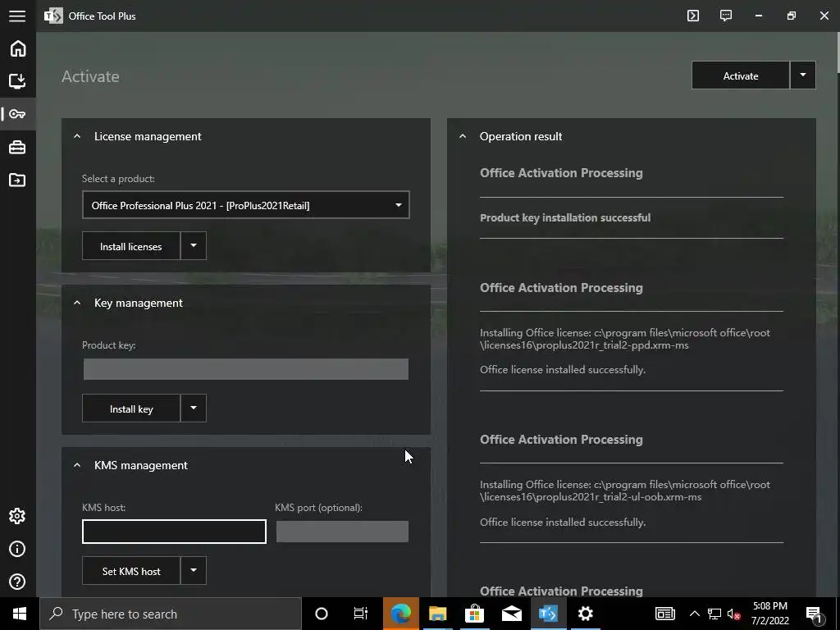Screen dimensions: 840x630
Task: Click the KMS host input field
Action: [174, 532]
